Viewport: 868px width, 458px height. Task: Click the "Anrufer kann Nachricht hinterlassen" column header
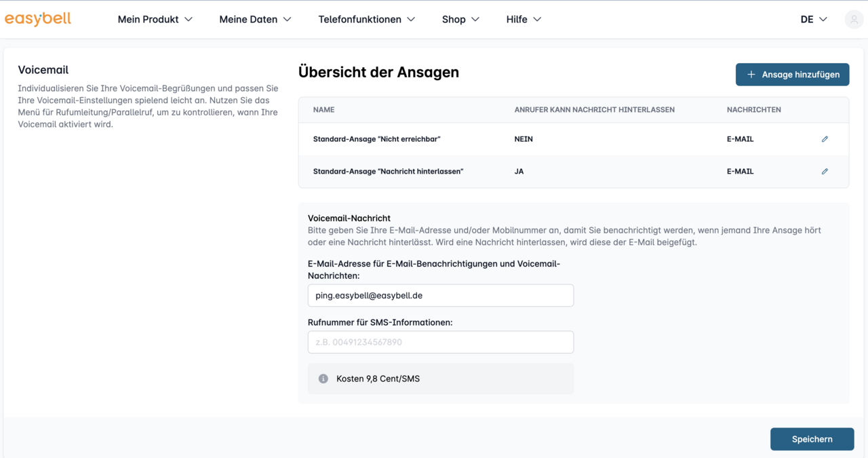click(594, 110)
